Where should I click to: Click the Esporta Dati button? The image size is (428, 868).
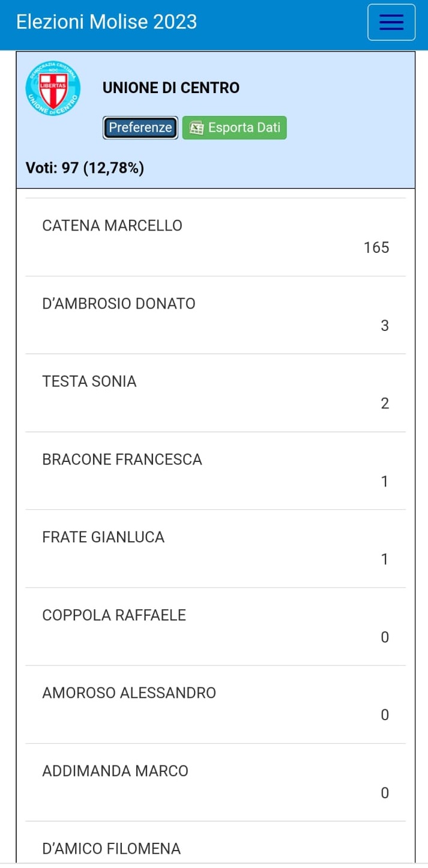click(235, 128)
